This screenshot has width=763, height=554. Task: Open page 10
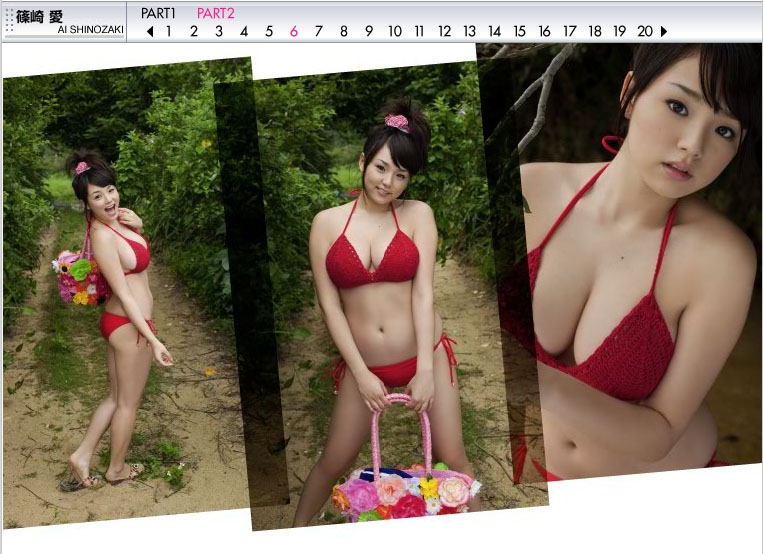coord(395,32)
